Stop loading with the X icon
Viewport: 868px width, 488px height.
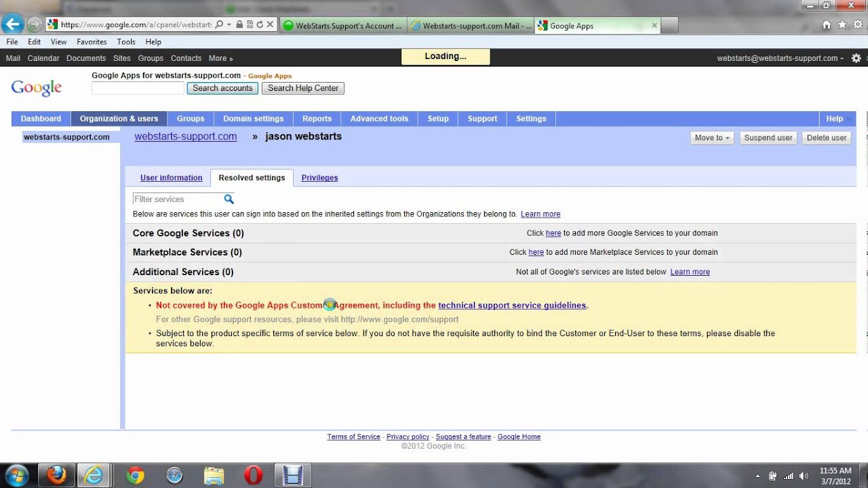coord(270,24)
